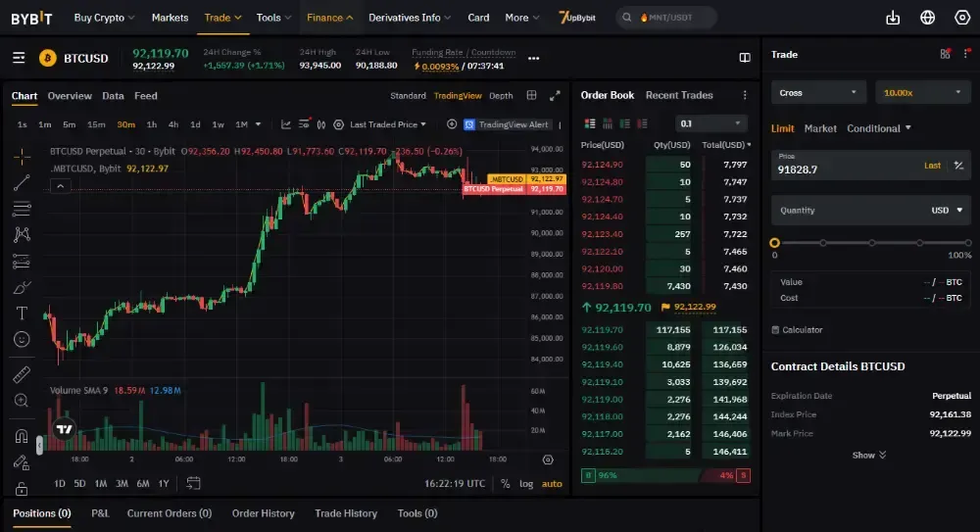The width and height of the screenshot is (980, 532).
Task: Open the 10.00x leverage dropdown
Action: (x=922, y=92)
